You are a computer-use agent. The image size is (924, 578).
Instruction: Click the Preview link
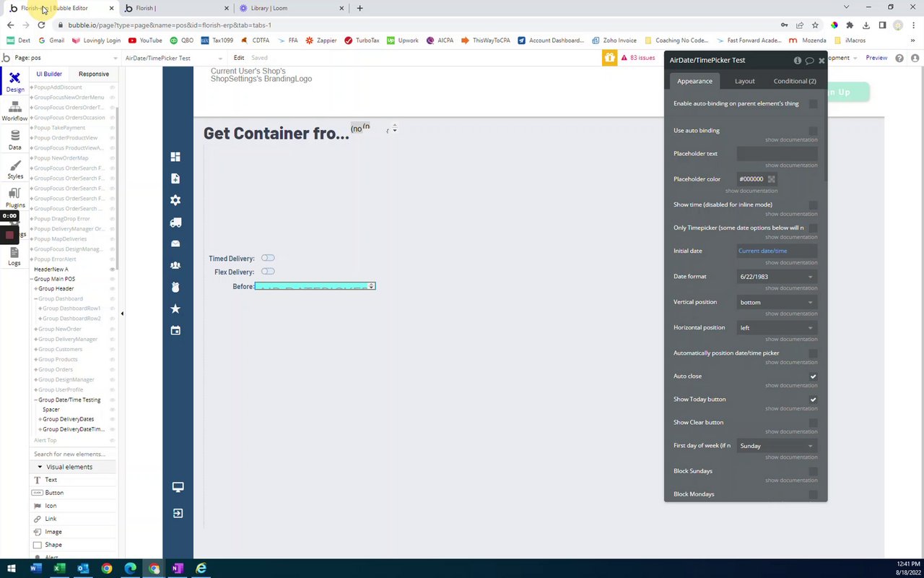pos(876,58)
